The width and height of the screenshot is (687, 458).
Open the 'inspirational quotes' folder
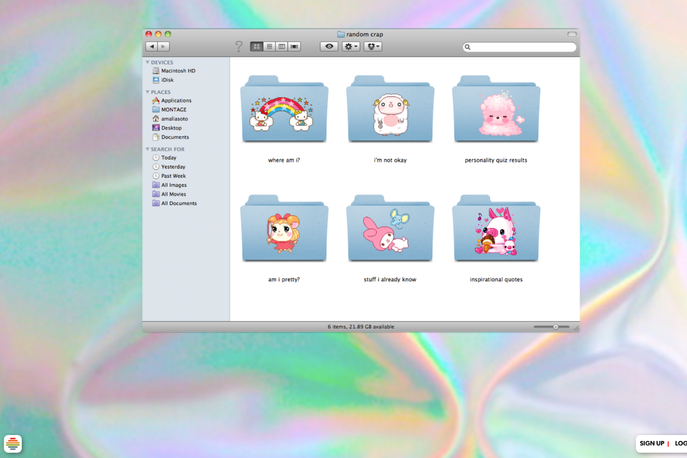(x=496, y=230)
